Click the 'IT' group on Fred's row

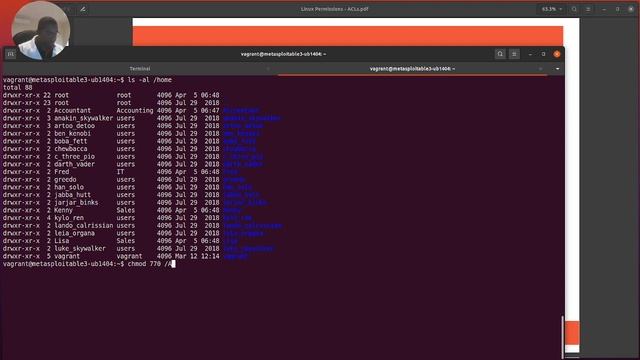click(x=120, y=172)
